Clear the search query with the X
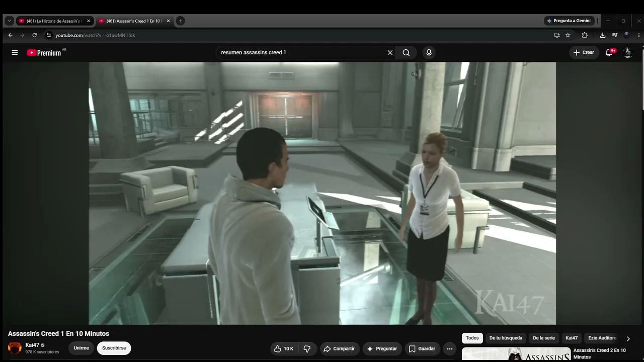 pos(390,52)
